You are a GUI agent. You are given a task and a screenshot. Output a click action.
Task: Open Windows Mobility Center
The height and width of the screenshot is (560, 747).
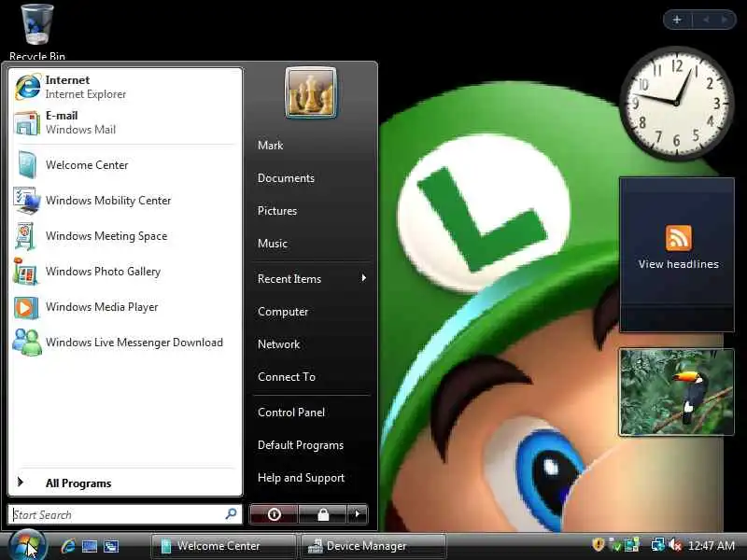(125, 201)
